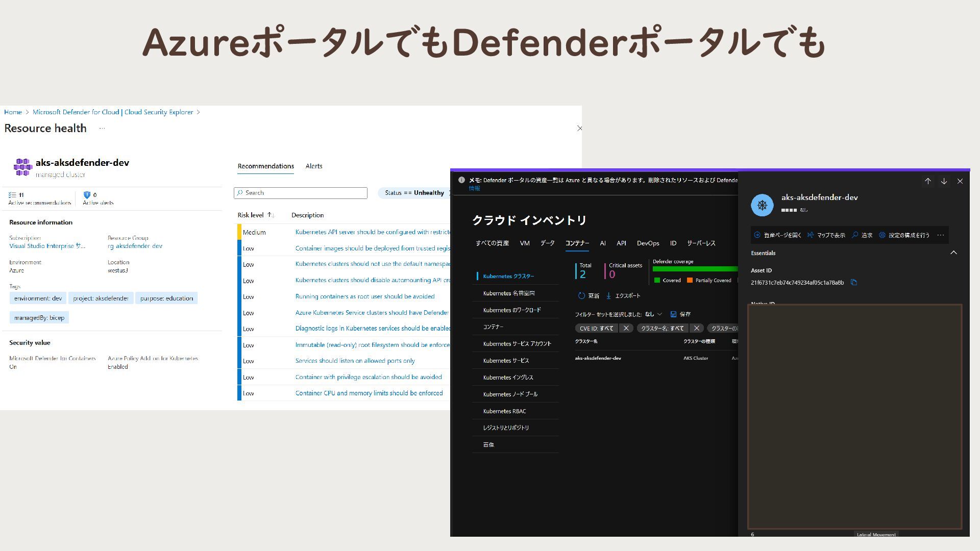Select the DevOps inventory tab

(647, 243)
